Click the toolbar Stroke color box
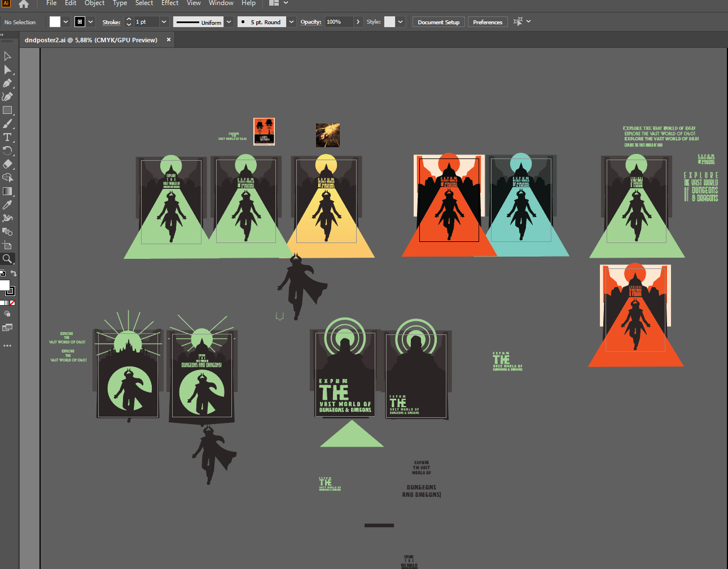Image resolution: width=728 pixels, height=569 pixels. pos(11,291)
